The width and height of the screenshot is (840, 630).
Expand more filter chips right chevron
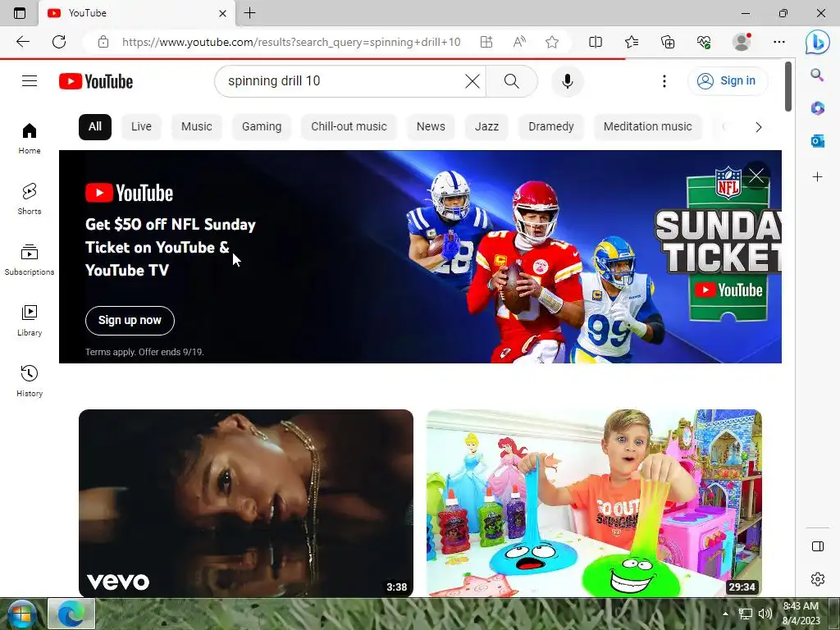click(758, 127)
